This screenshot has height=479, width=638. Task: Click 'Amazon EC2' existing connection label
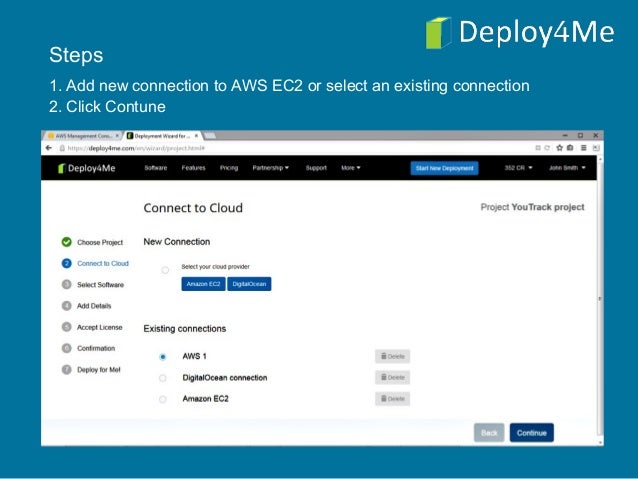[205, 399]
